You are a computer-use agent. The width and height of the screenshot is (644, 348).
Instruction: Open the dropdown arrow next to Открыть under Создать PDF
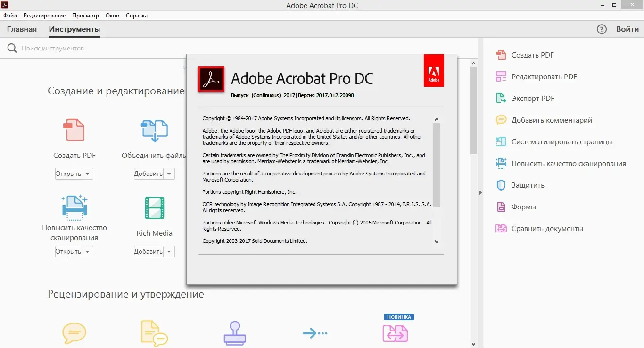[x=88, y=174]
